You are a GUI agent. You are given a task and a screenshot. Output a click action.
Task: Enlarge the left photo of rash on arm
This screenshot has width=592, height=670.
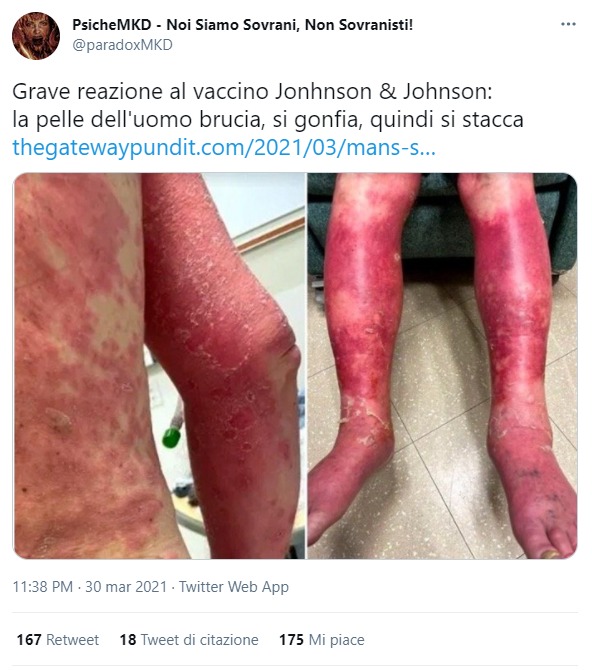point(159,366)
